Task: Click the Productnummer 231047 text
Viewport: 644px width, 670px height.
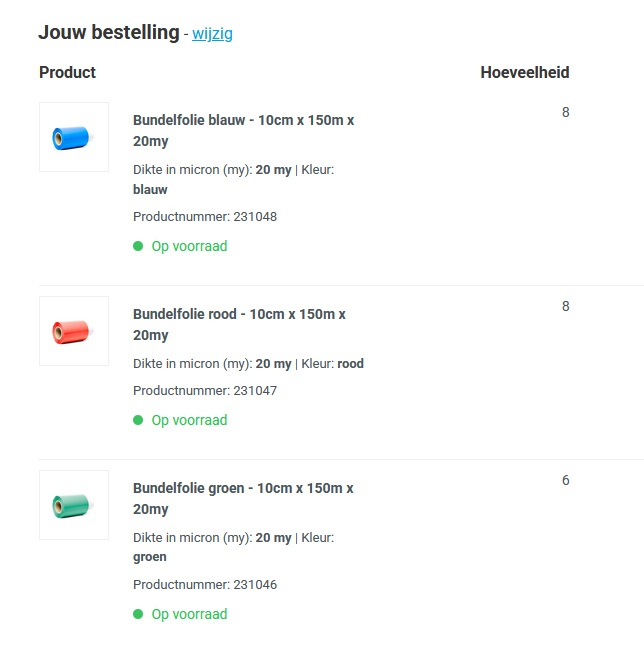Action: coord(205,391)
